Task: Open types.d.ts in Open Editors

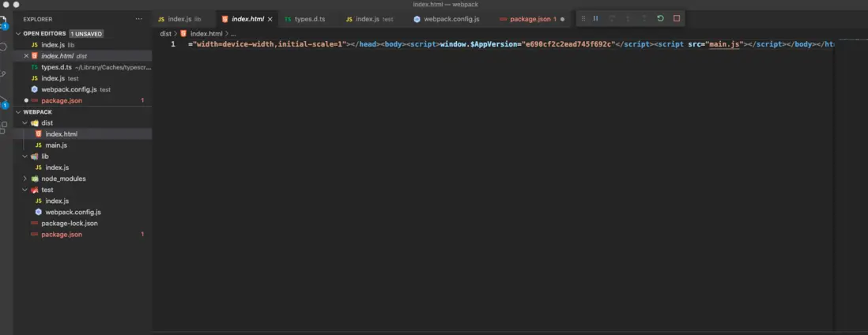Action: point(83,67)
